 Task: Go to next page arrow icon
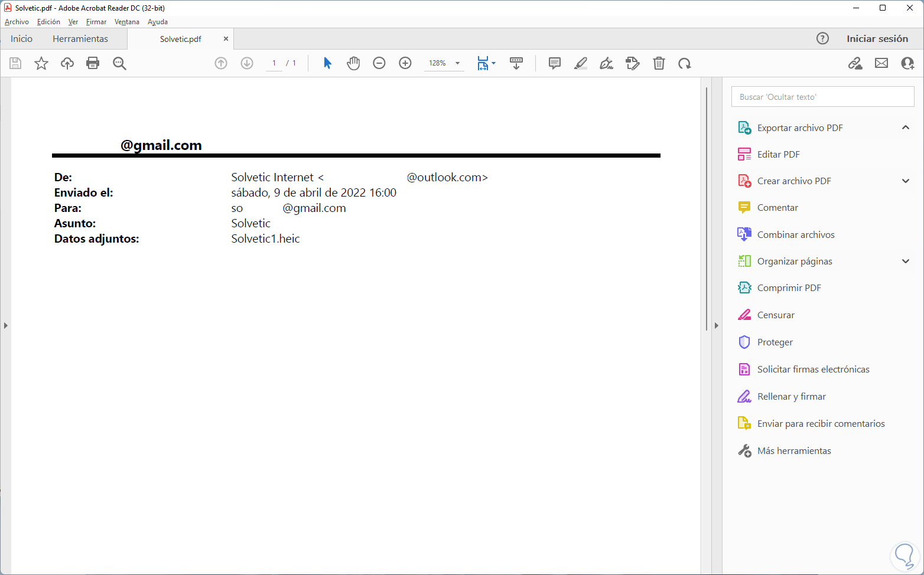[247, 63]
